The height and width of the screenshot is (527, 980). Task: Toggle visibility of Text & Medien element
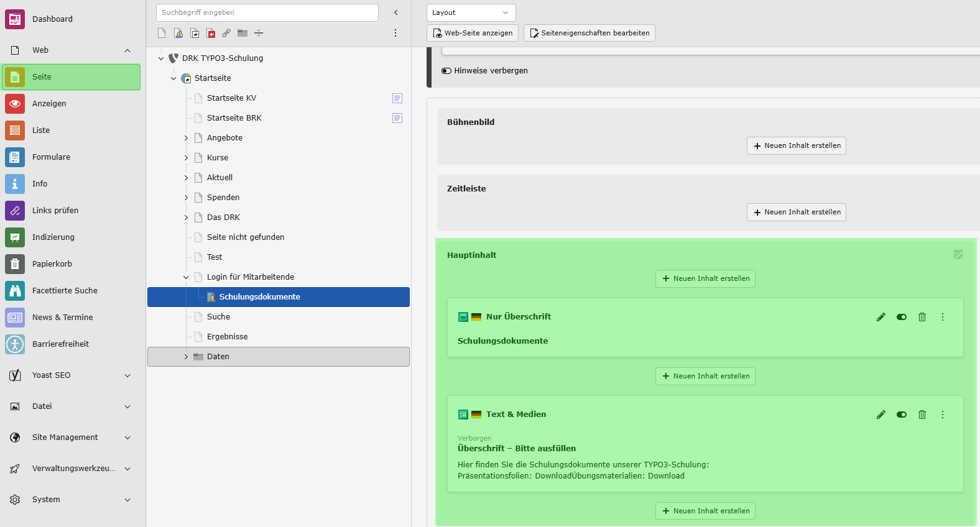click(x=902, y=415)
